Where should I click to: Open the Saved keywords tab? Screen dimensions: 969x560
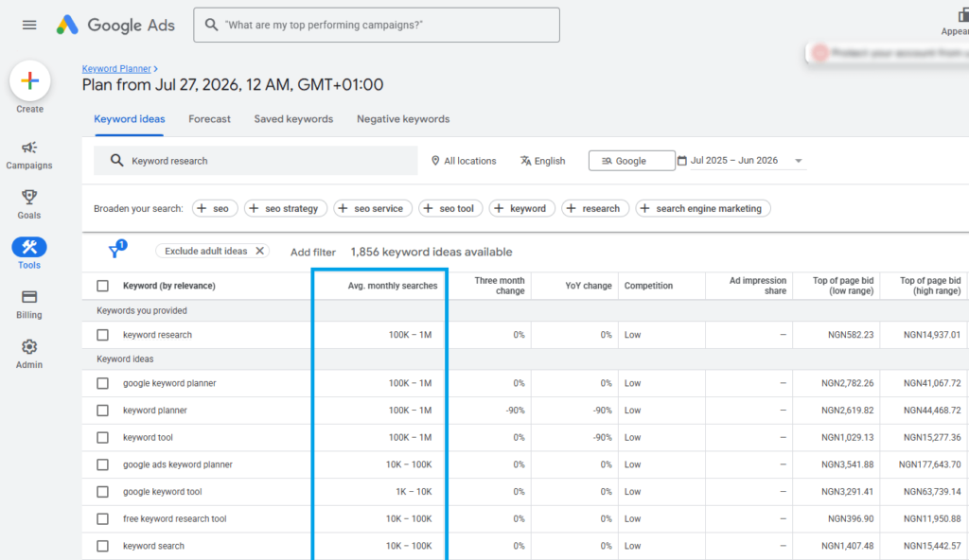293,119
